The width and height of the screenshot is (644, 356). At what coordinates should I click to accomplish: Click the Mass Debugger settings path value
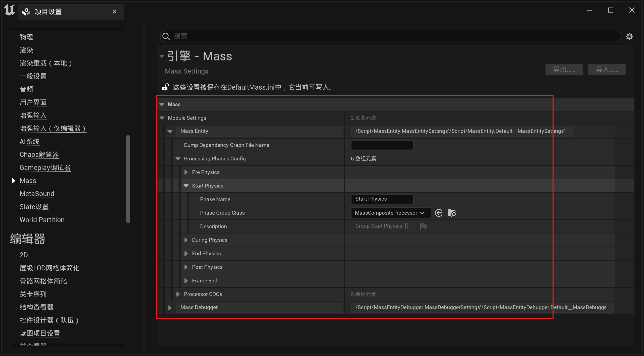pos(482,308)
